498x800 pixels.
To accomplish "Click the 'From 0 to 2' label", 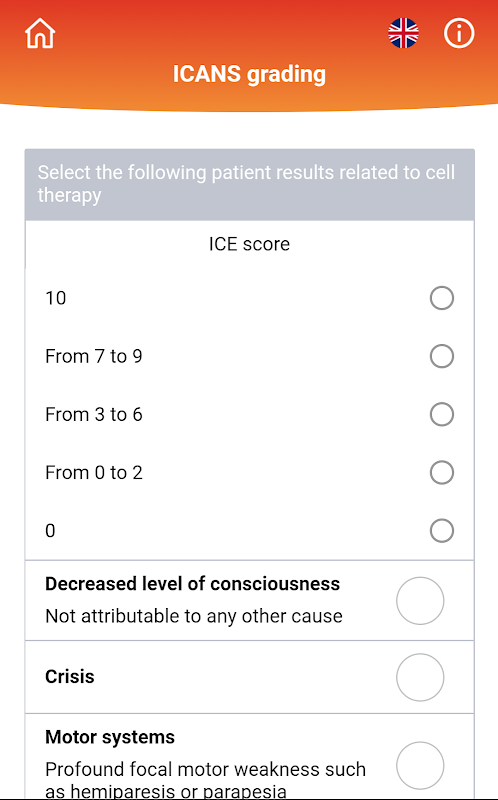I will pyautogui.click(x=94, y=472).
